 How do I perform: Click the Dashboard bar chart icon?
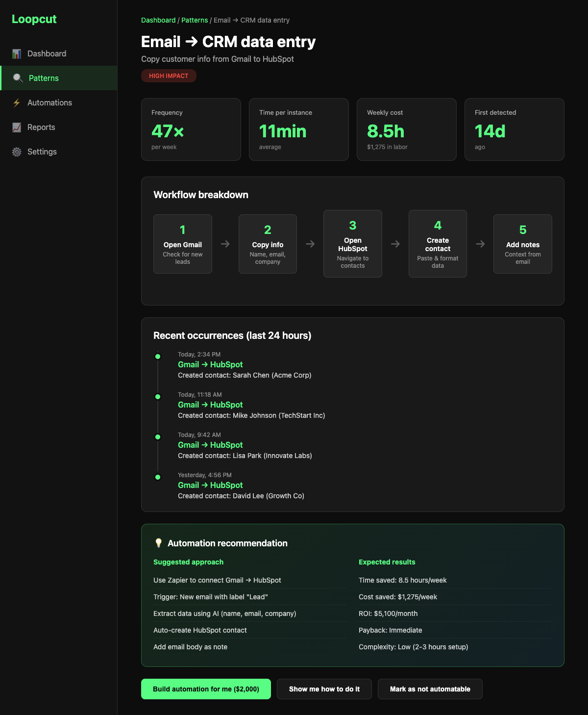pyautogui.click(x=17, y=53)
